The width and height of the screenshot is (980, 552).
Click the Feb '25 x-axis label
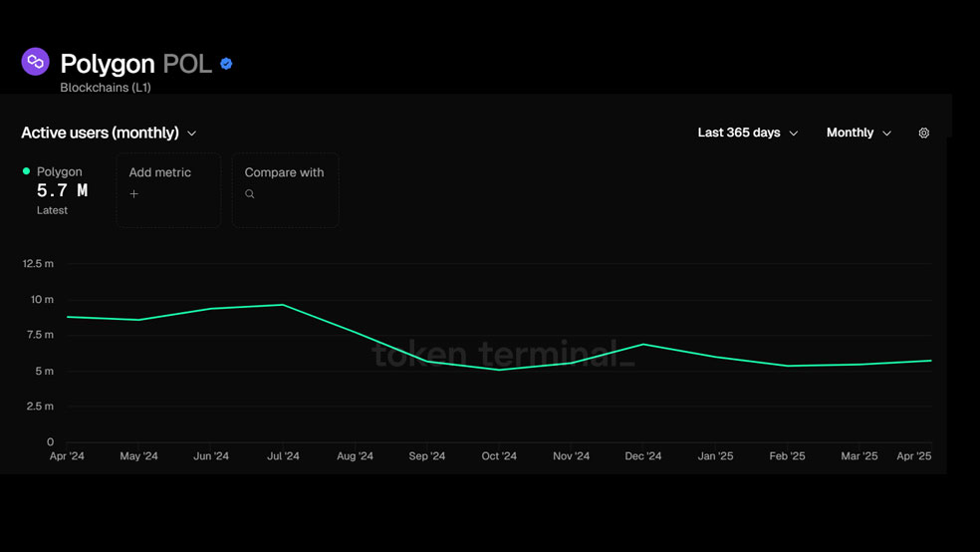[x=788, y=456]
